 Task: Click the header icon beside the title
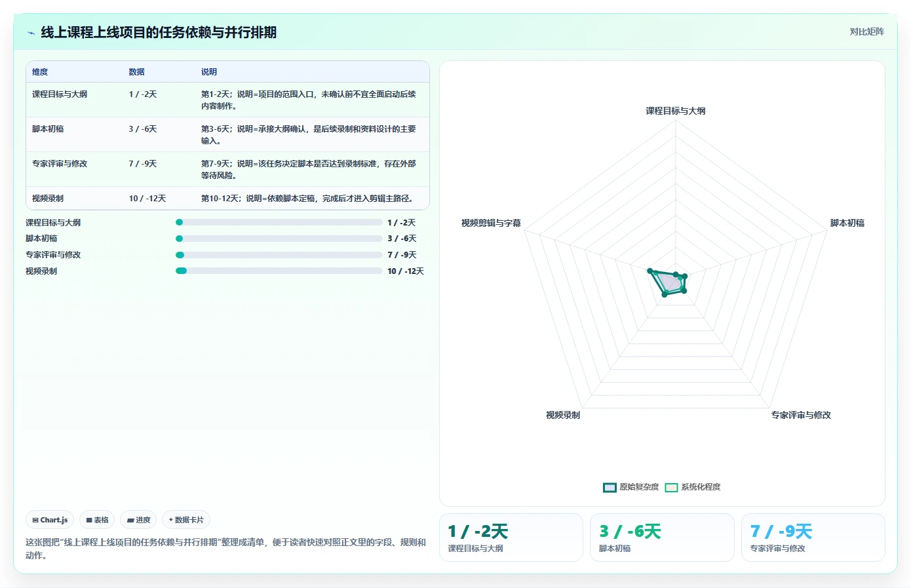(x=31, y=33)
